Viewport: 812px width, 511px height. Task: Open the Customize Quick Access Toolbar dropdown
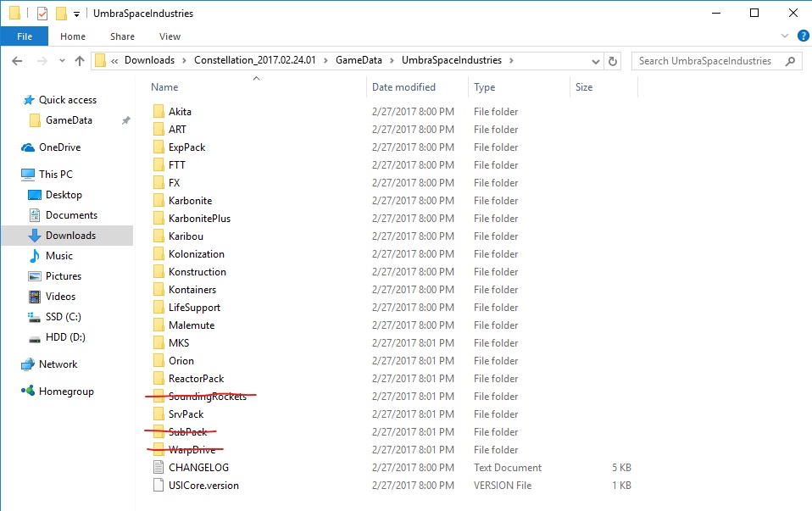[x=76, y=14]
